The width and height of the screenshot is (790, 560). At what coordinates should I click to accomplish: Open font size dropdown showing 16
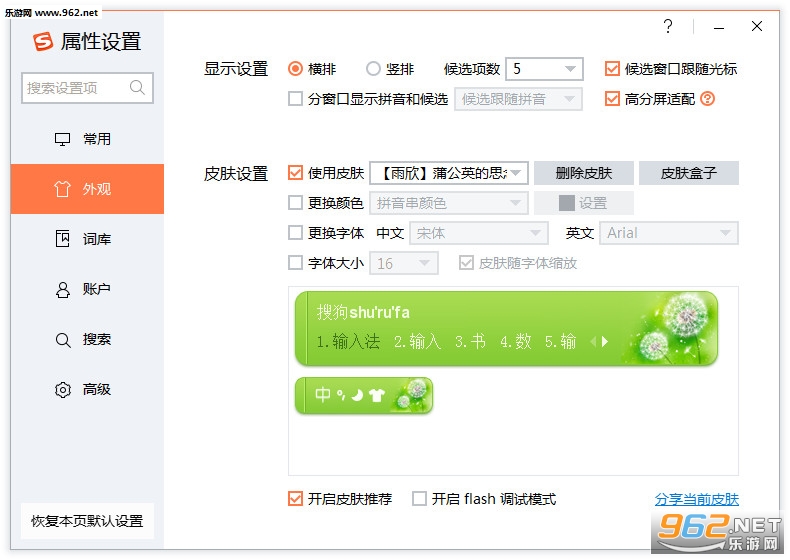tap(404, 263)
